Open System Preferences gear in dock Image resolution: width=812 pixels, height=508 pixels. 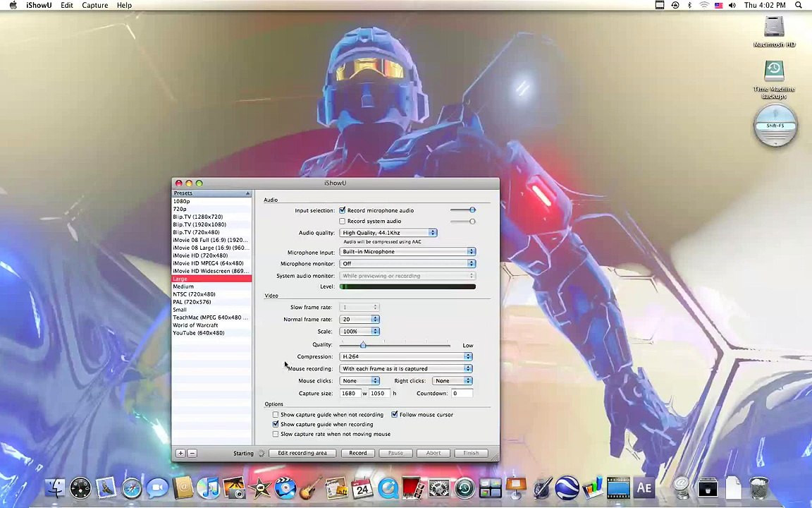click(439, 488)
